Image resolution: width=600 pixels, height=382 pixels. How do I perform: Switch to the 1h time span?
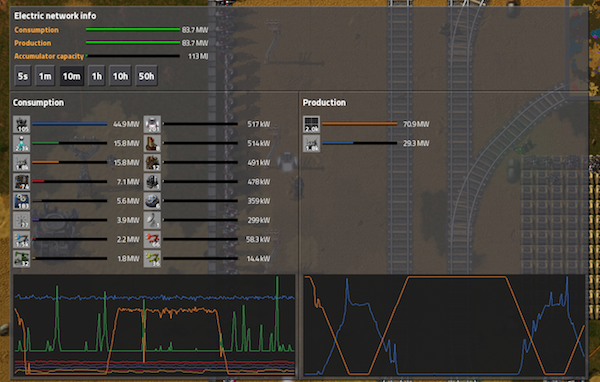(x=97, y=76)
